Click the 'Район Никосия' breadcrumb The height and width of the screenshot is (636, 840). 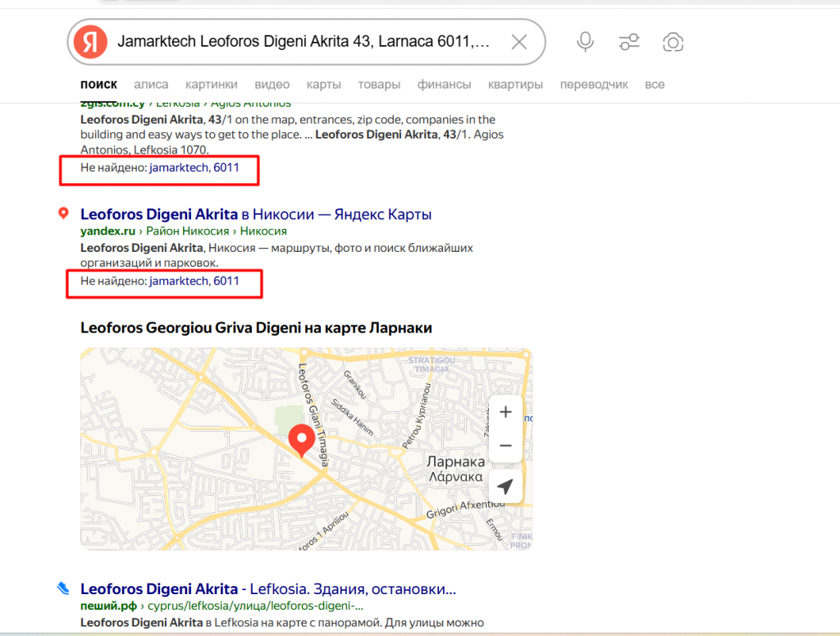[188, 231]
